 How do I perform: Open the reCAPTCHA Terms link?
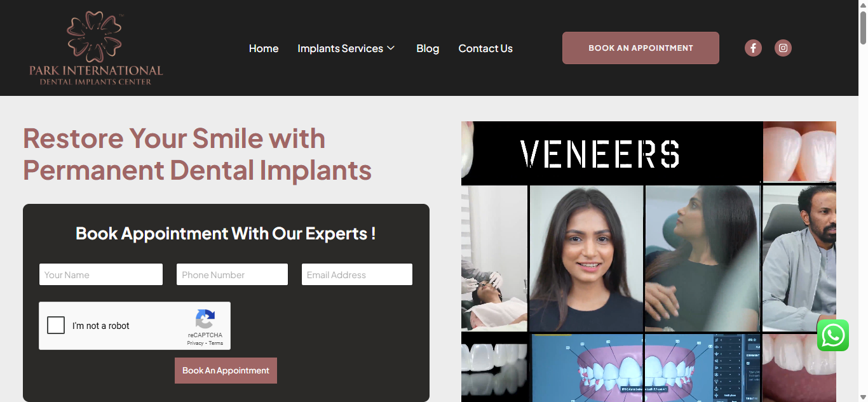[216, 343]
